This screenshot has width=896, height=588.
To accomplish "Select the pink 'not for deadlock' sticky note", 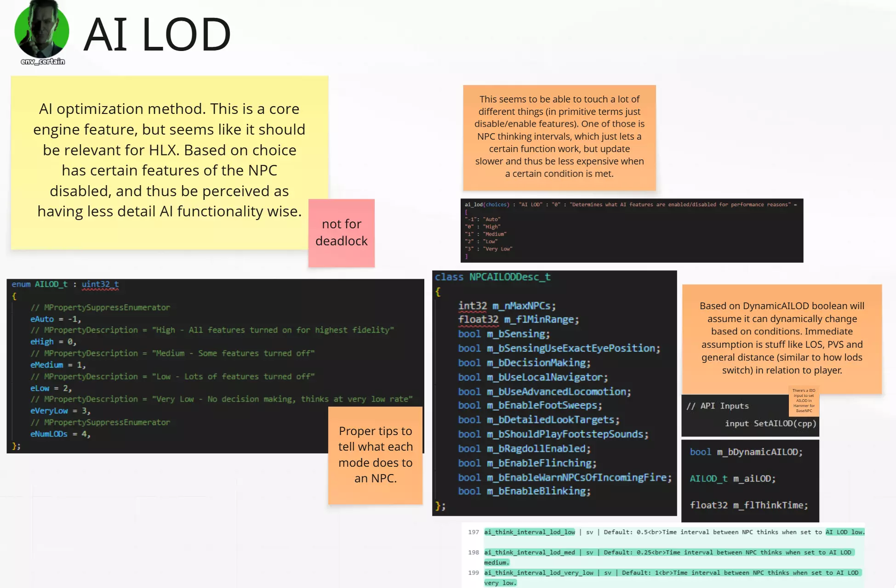I will (x=342, y=233).
